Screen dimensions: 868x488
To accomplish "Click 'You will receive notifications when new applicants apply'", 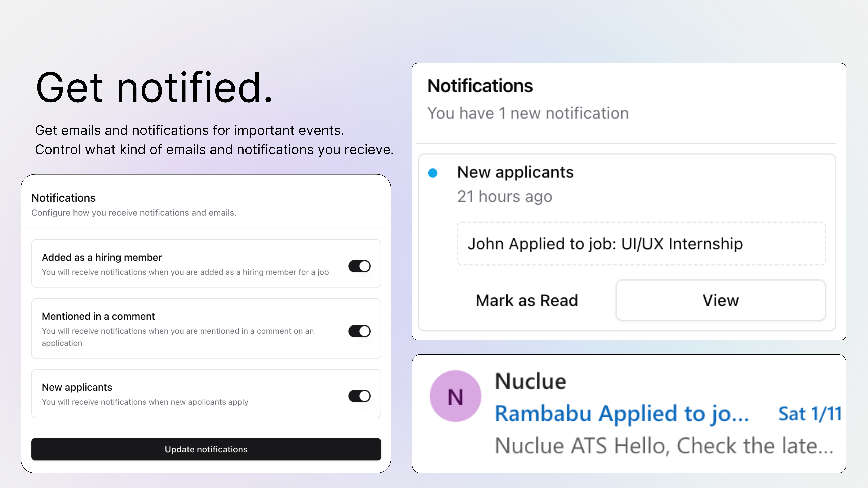I will pos(145,402).
